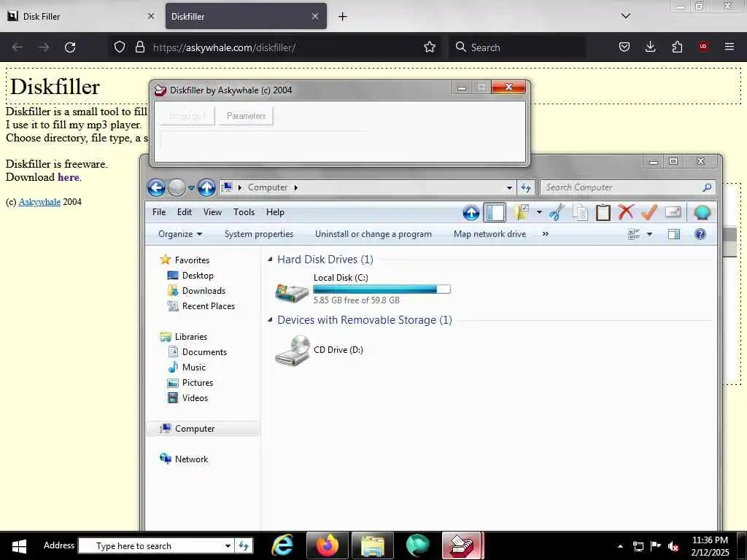Open Documents library in navigation pane
The image size is (747, 560).
tap(204, 352)
